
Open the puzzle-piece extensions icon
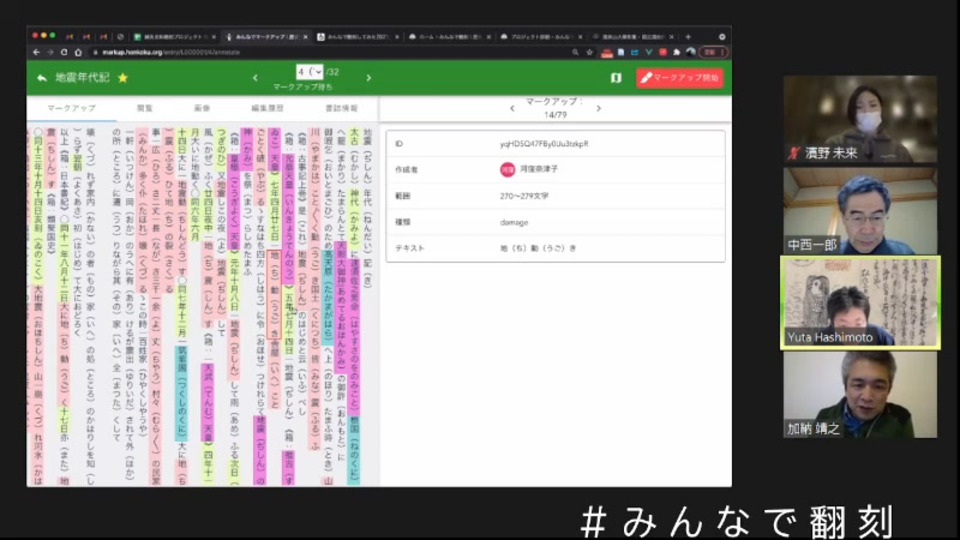click(x=677, y=53)
